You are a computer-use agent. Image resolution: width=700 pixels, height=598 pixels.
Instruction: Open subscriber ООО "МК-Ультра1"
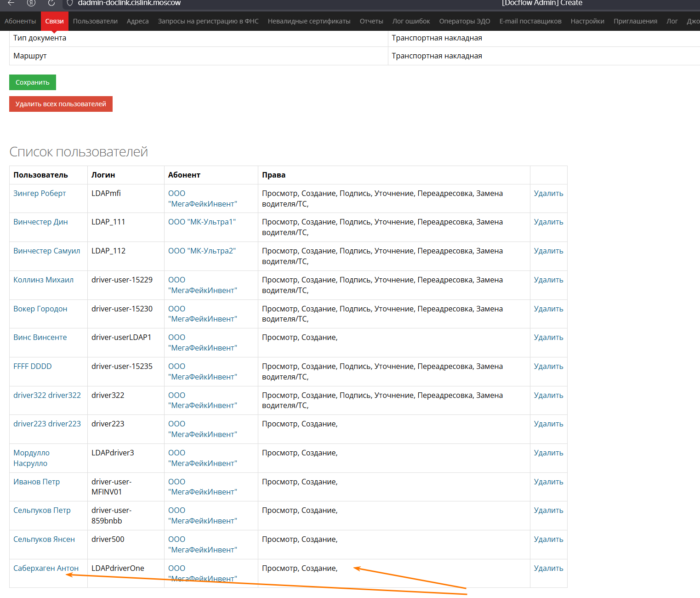(202, 222)
